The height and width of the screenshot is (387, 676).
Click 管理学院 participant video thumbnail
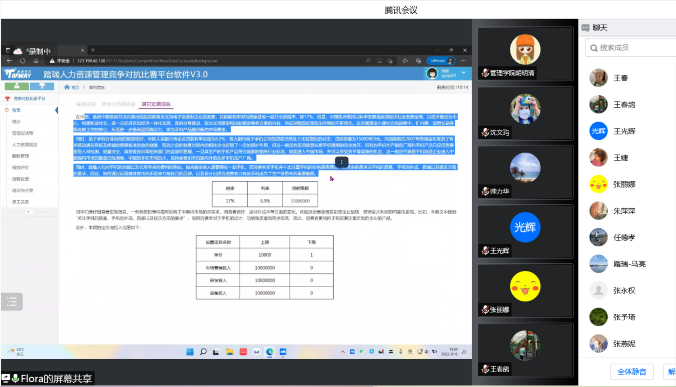(x=525, y=54)
